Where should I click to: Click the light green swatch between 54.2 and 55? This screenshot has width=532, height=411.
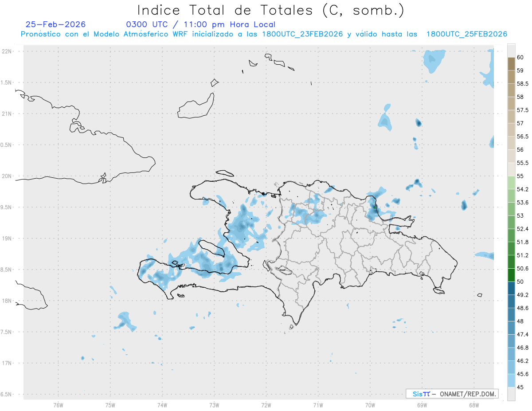[511, 183]
